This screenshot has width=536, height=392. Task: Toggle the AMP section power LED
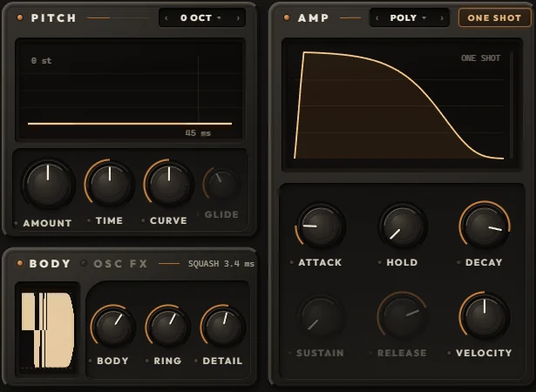[x=287, y=17]
